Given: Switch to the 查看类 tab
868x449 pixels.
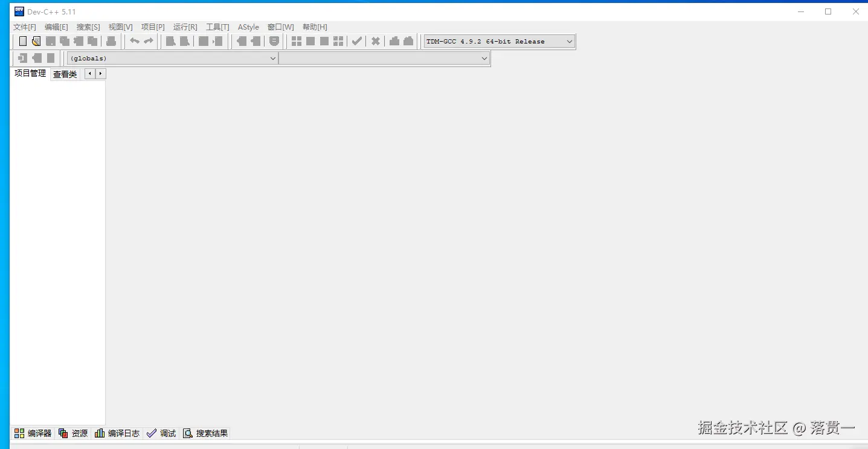Looking at the screenshot, I should 65,74.
